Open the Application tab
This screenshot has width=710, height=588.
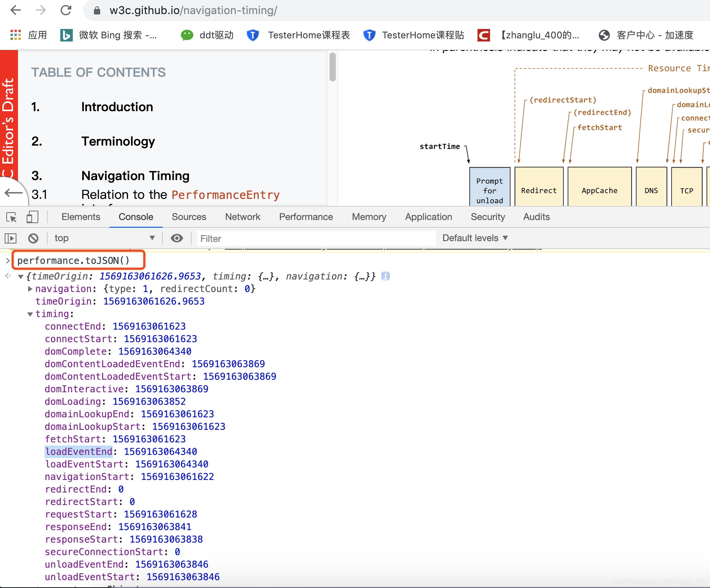point(429,217)
